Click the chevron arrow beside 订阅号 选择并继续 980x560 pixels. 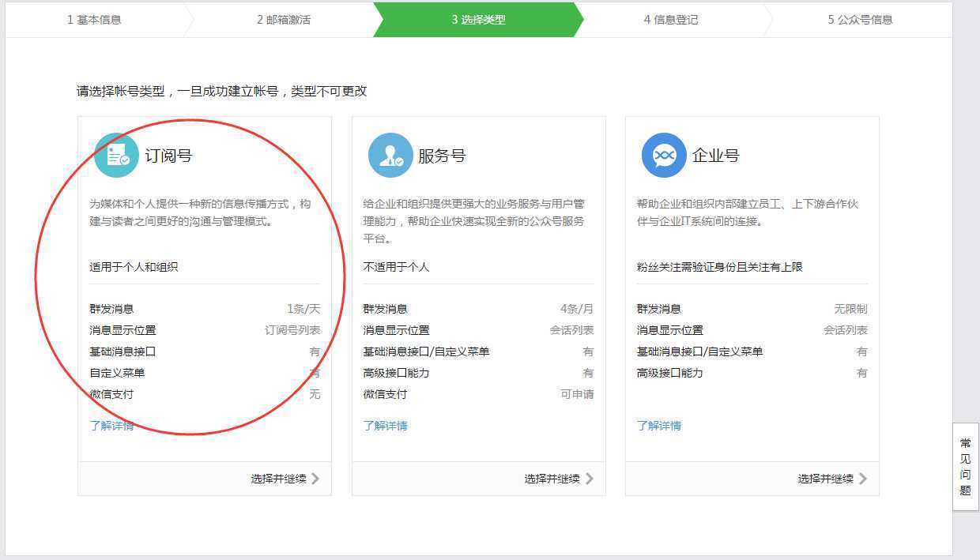point(318,478)
